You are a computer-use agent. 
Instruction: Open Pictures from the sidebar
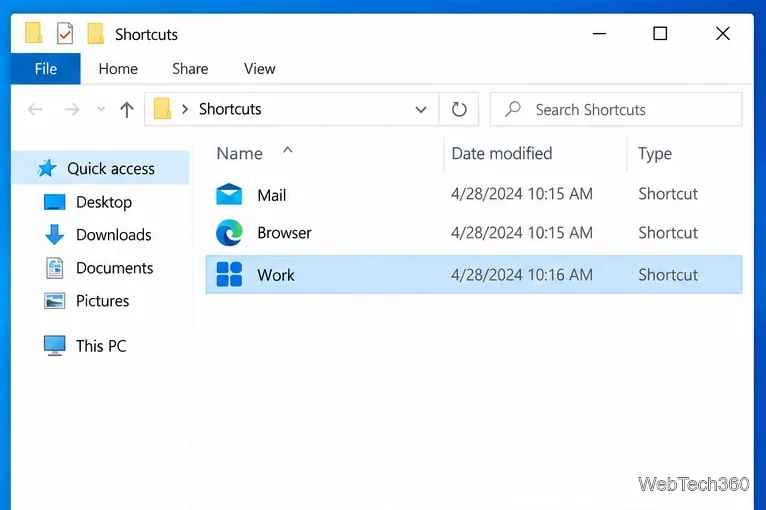[103, 301]
